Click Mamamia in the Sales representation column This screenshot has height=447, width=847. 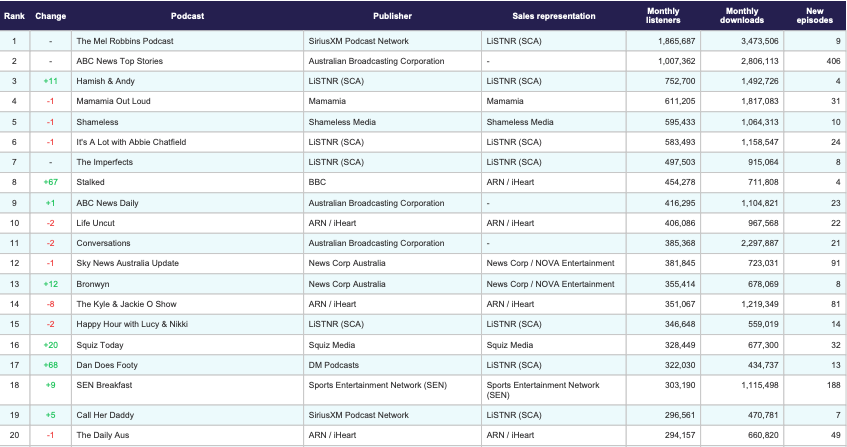(505, 101)
